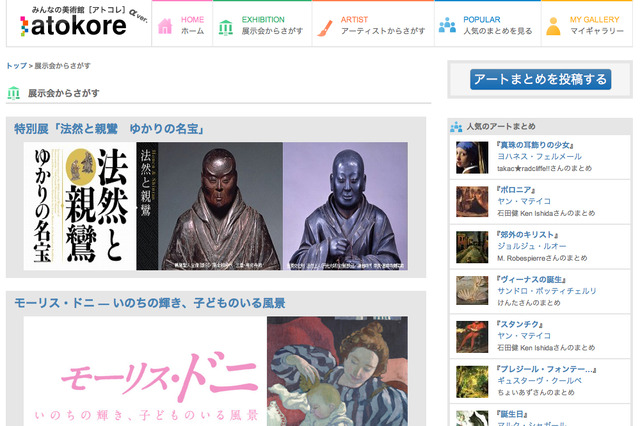The height and width of the screenshot is (426, 640).
Task: Click the blue people POPULAR icon
Action: (447, 26)
